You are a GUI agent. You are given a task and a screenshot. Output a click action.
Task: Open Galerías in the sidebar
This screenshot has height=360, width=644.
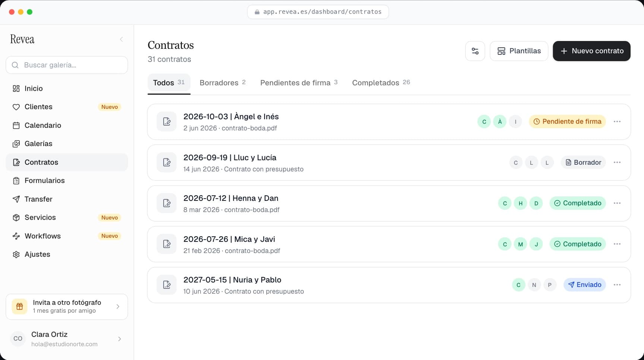pyautogui.click(x=67, y=143)
